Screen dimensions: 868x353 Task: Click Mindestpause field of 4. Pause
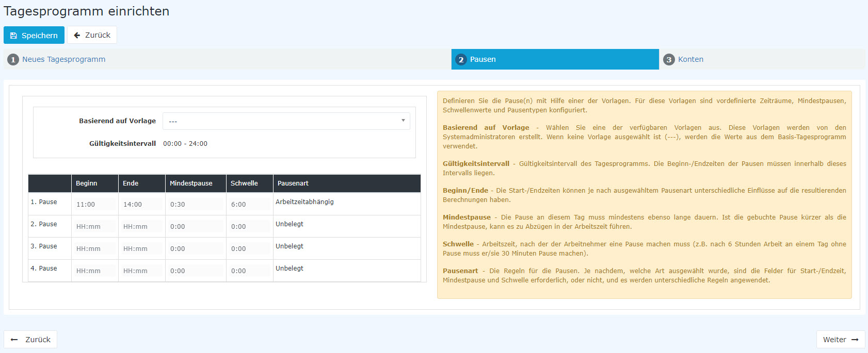point(195,271)
